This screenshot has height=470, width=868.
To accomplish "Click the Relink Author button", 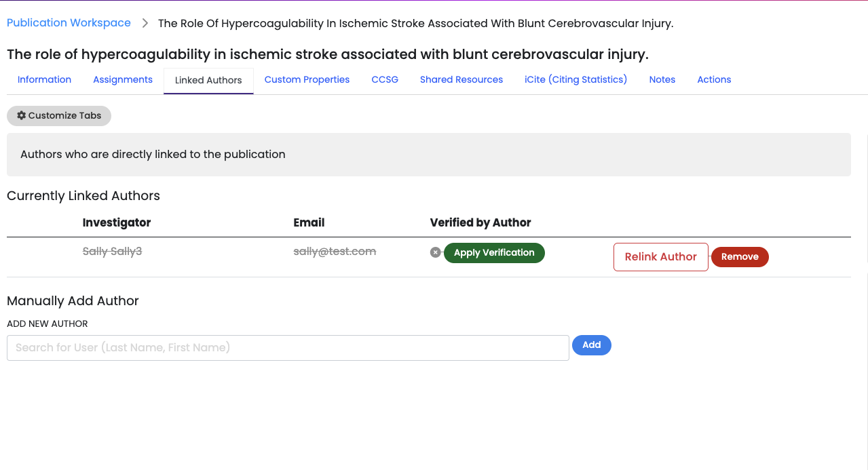I will pyautogui.click(x=661, y=257).
